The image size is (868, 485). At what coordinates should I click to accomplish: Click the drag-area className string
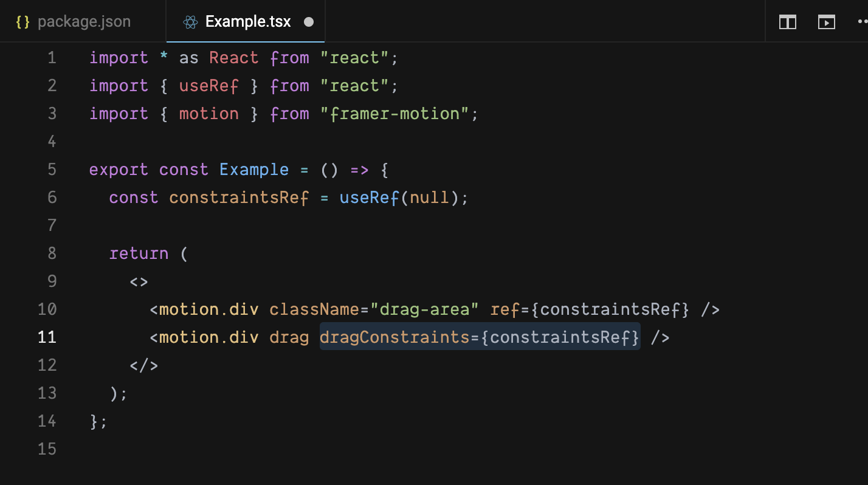435,309
